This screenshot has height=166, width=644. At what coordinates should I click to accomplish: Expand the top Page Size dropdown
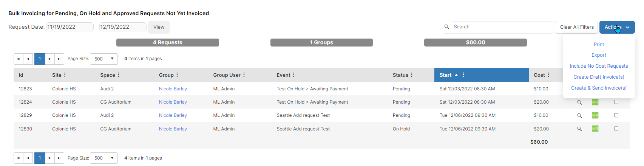coord(104,59)
